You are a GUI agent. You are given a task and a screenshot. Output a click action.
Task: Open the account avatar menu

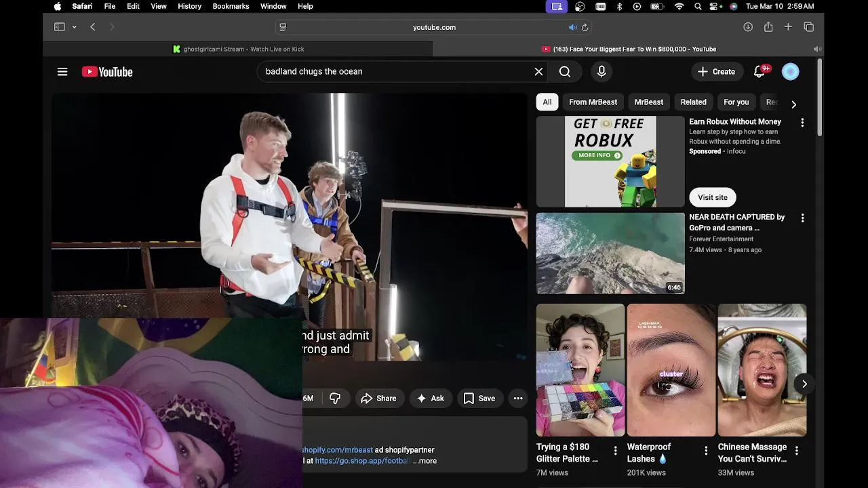[x=791, y=71]
